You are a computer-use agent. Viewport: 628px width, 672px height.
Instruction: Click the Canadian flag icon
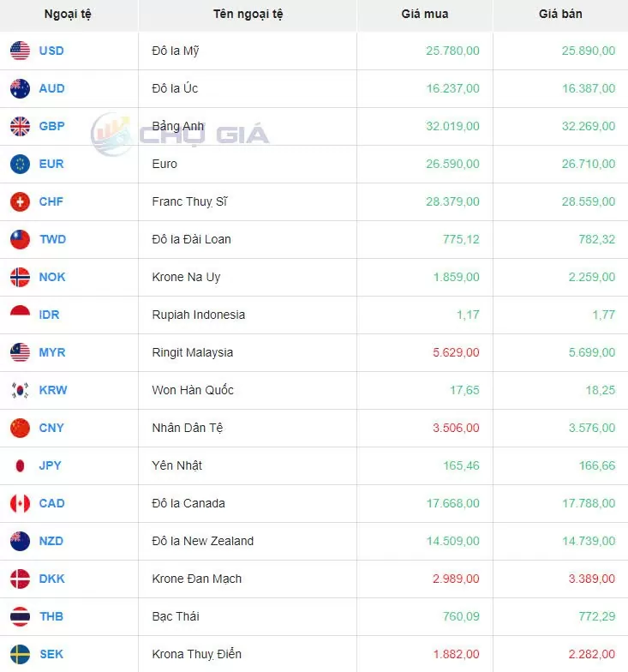[20, 503]
